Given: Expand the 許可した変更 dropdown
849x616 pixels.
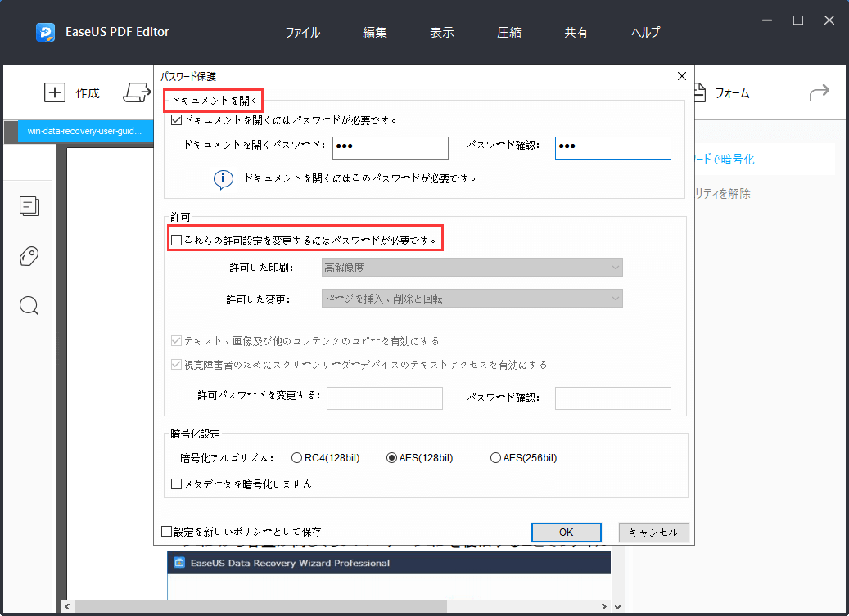Looking at the screenshot, I should pyautogui.click(x=472, y=298).
